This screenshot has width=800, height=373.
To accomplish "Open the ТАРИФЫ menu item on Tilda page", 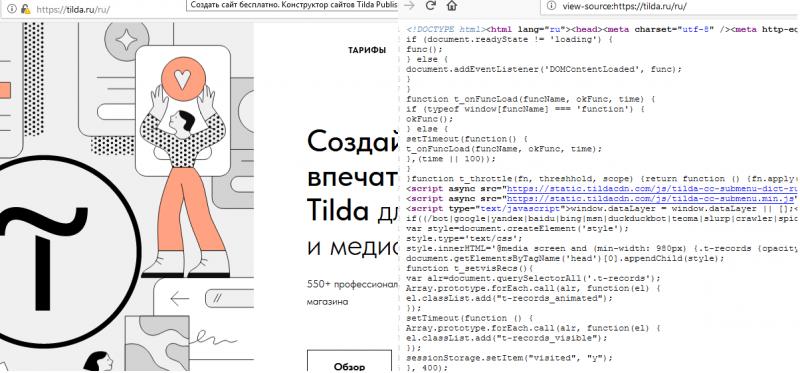I will point(367,50).
